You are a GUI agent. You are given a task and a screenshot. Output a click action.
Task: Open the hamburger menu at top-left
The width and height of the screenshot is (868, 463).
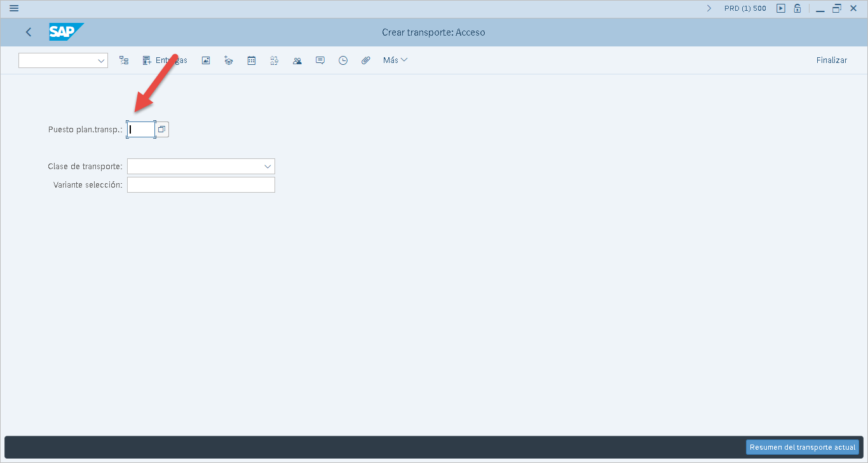click(14, 8)
